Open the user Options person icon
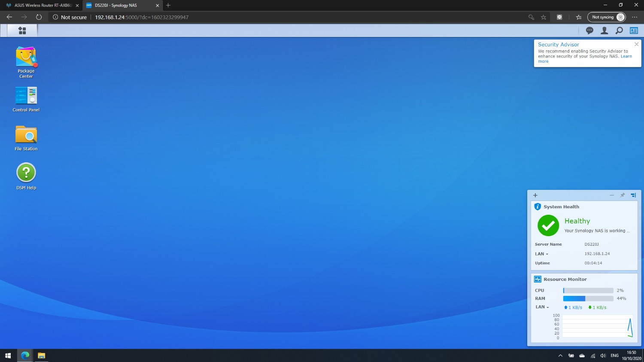Screen dimensions: 644x362 604,30
